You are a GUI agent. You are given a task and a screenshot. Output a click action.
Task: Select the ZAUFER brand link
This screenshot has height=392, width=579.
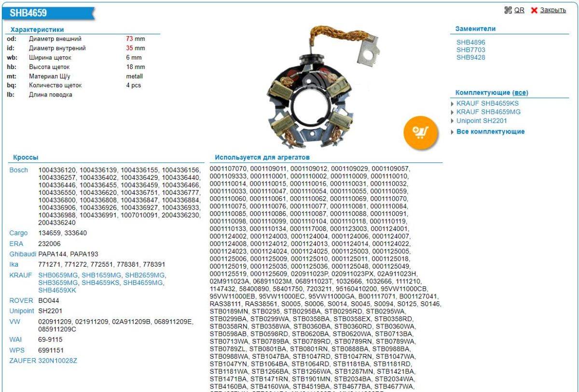23,360
